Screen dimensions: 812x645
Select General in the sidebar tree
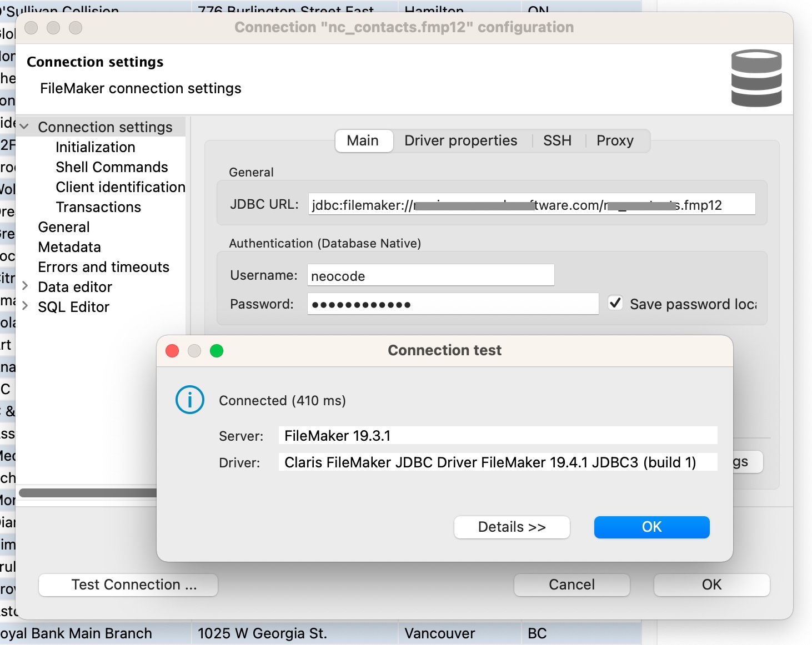64,227
